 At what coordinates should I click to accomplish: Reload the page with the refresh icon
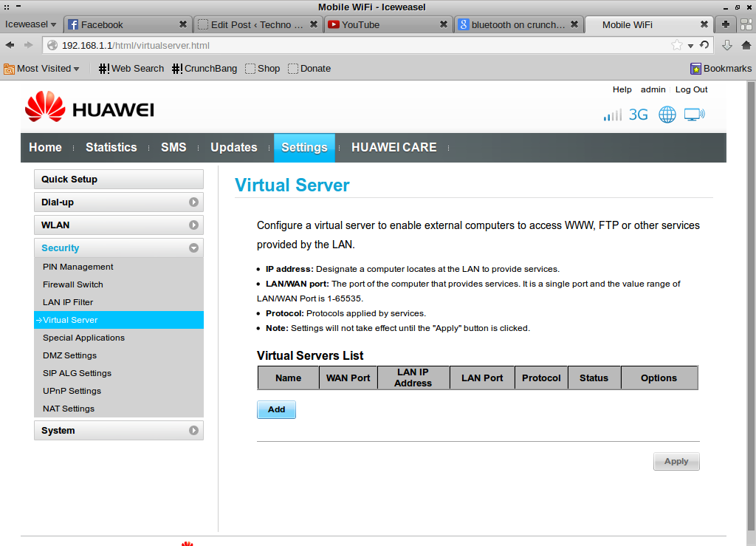704,45
